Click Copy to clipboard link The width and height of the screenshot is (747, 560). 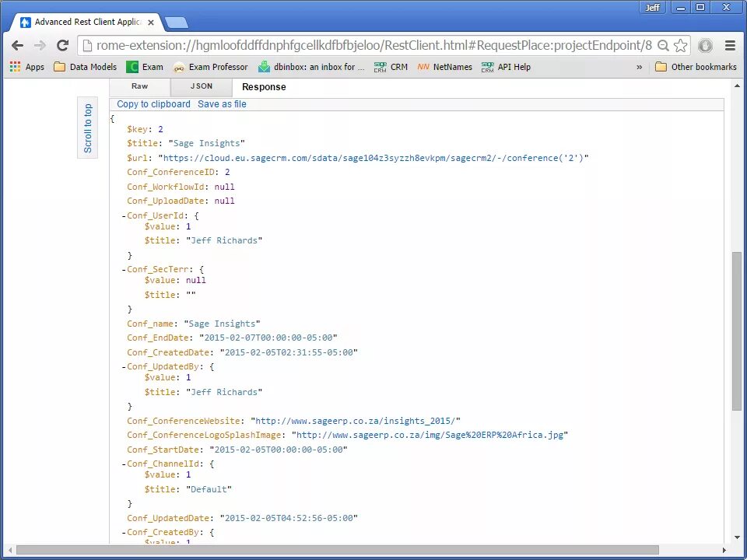pos(153,104)
